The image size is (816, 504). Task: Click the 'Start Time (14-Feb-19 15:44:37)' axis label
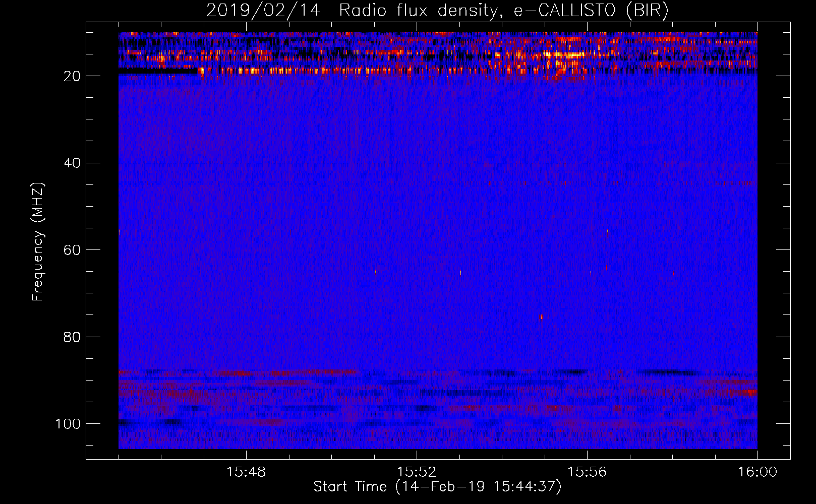[x=437, y=487]
